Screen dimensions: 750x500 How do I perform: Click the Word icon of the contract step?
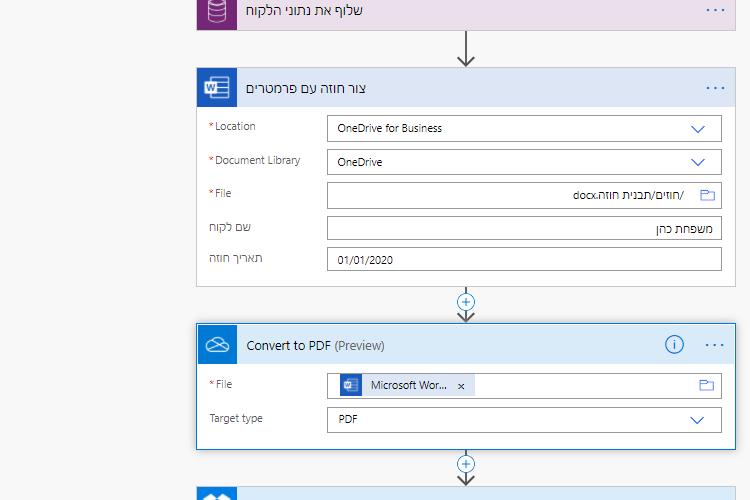click(x=217, y=88)
